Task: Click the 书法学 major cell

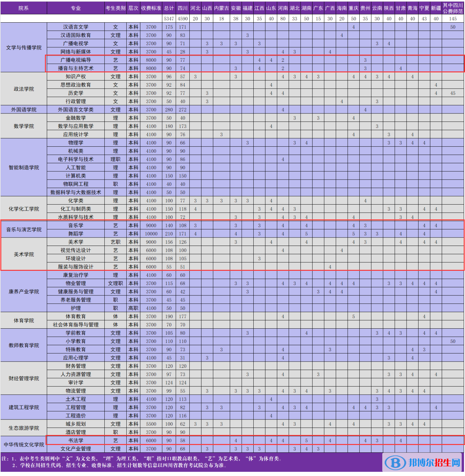Action: pyautogui.click(x=76, y=440)
